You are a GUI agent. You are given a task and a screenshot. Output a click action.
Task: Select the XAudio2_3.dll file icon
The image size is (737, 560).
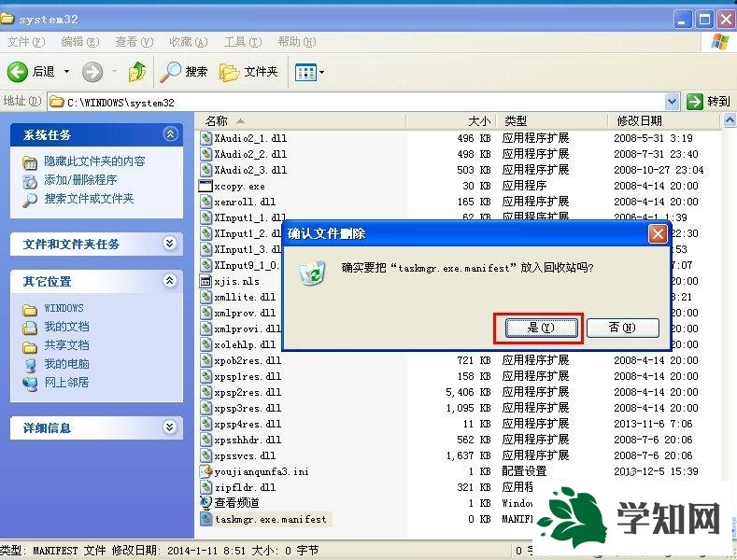pos(206,170)
